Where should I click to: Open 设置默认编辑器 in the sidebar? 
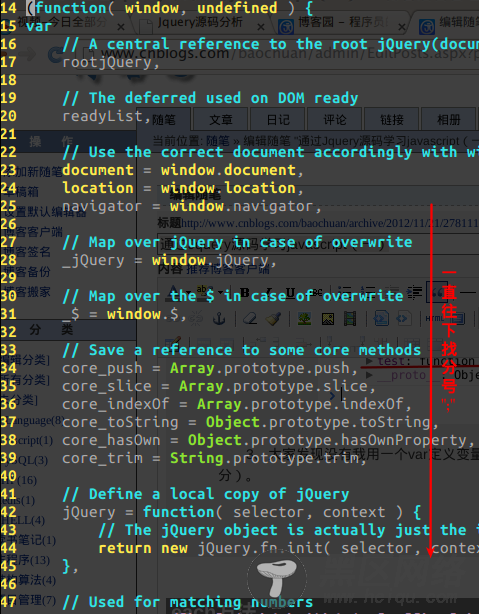point(45,212)
